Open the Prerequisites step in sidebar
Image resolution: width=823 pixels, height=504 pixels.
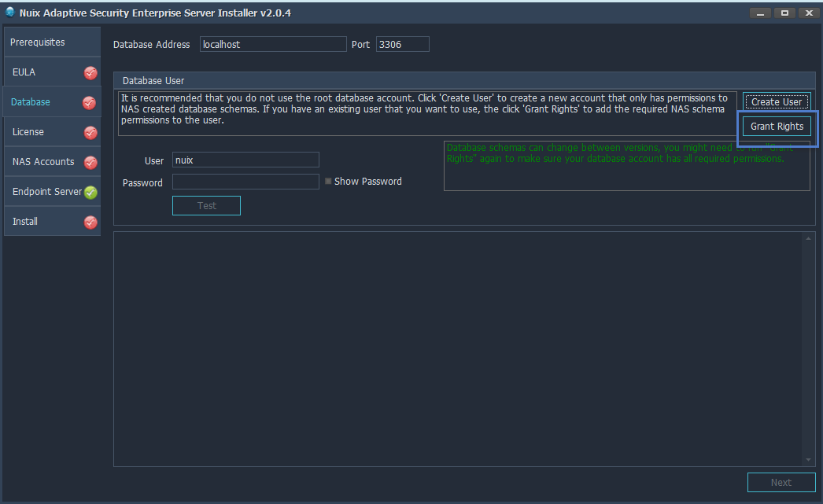52,42
